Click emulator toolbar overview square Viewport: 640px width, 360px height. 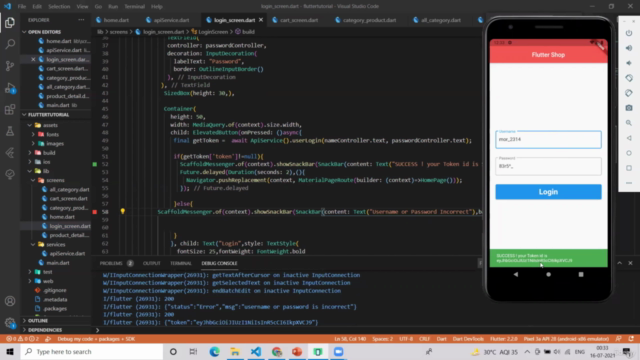click(x=629, y=168)
